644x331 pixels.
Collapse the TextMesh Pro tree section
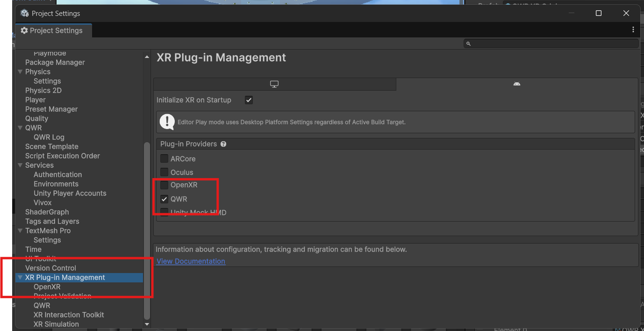(x=20, y=230)
